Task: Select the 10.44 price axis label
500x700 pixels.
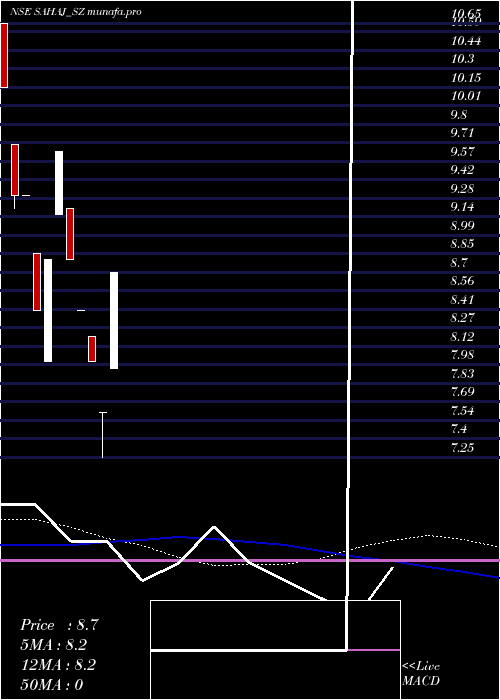Action: pos(466,41)
